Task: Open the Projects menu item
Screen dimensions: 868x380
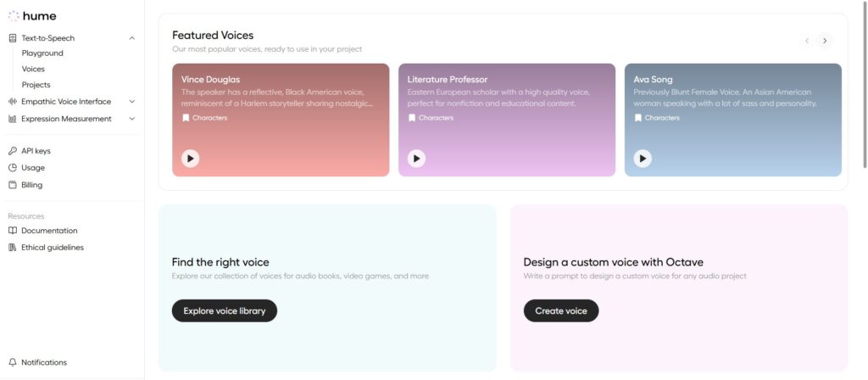Action: 36,85
